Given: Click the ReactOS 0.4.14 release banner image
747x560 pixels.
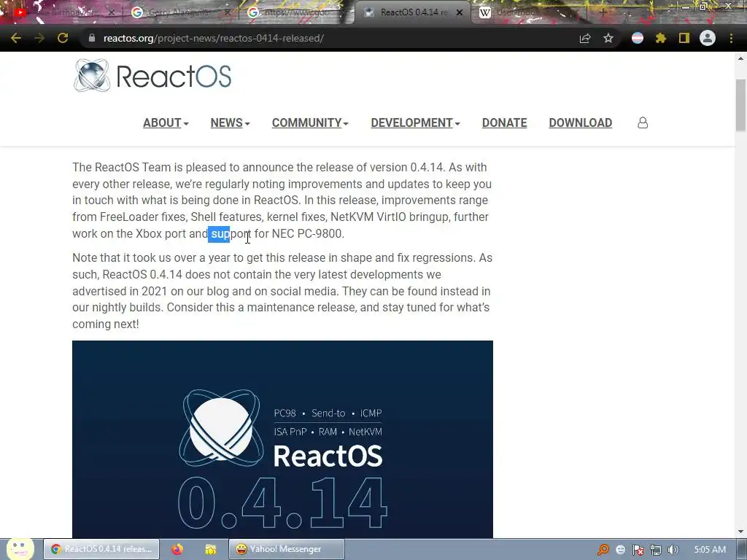Looking at the screenshot, I should [282, 439].
